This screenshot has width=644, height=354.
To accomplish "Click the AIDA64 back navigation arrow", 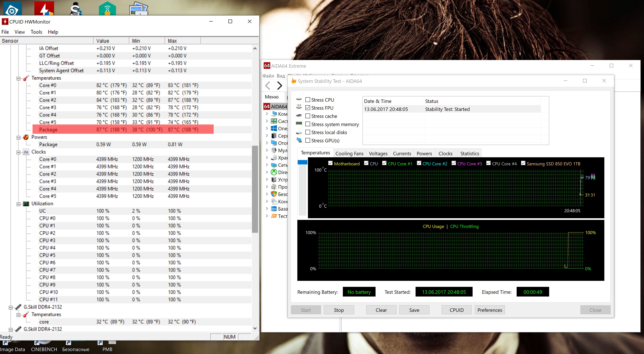I will 268,86.
